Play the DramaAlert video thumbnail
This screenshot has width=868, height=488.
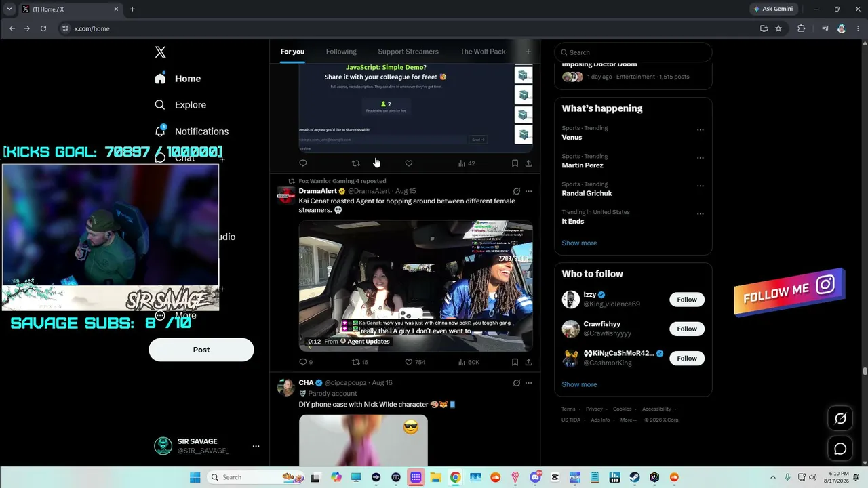pyautogui.click(x=416, y=285)
